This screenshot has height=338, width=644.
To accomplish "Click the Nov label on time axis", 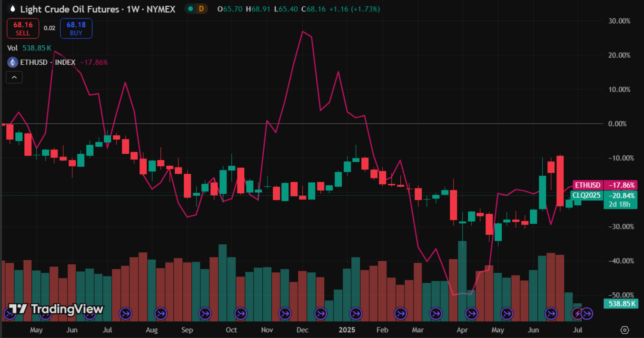I will (267, 329).
